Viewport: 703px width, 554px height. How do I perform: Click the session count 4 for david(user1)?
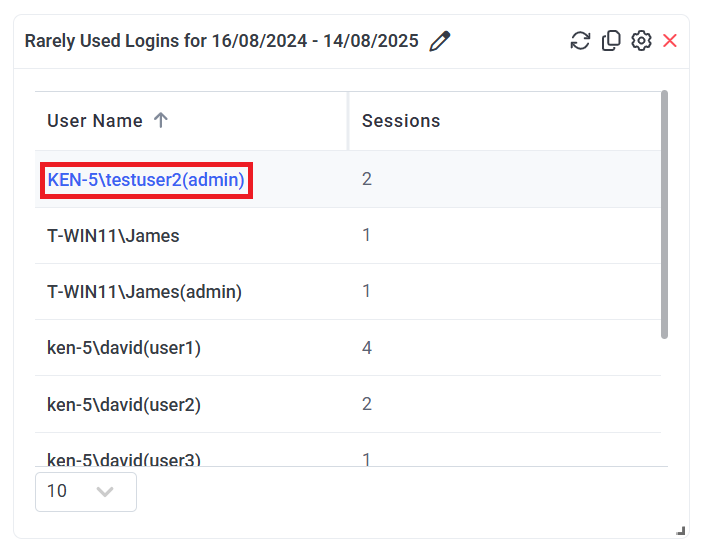point(367,348)
